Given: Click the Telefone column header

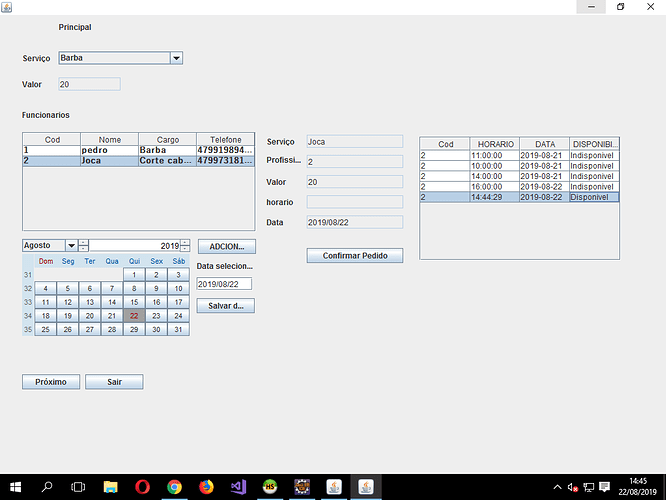Looking at the screenshot, I should pyautogui.click(x=226, y=139).
